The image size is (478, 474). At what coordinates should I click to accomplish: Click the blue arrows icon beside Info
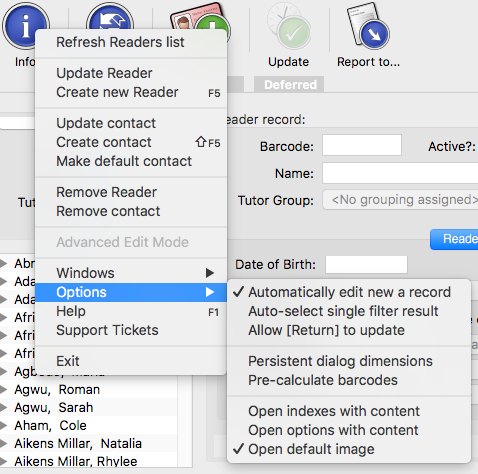pyautogui.click(x=110, y=17)
